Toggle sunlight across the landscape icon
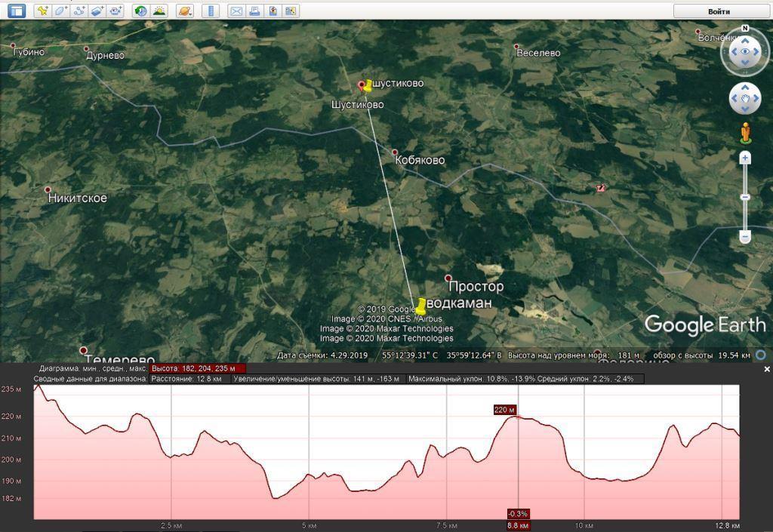Viewport: 773px width, 532px height. (159, 11)
